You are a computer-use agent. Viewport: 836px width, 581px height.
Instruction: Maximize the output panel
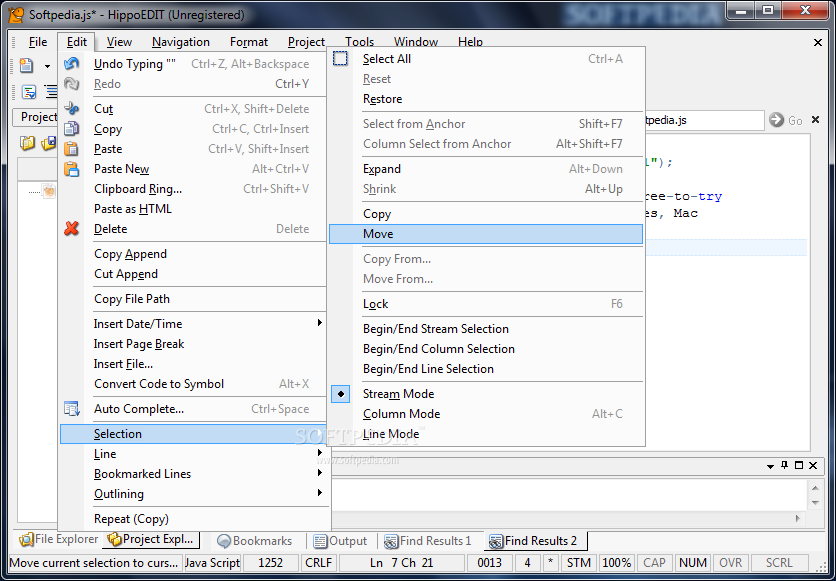click(x=799, y=465)
